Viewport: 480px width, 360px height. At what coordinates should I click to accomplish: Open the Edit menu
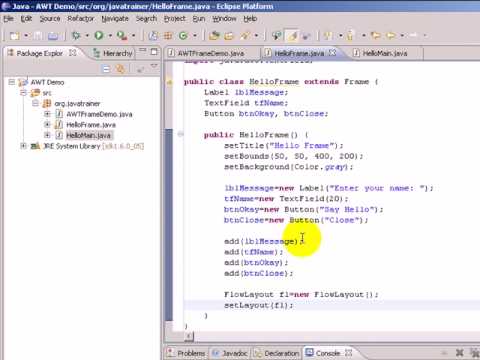click(x=26, y=19)
